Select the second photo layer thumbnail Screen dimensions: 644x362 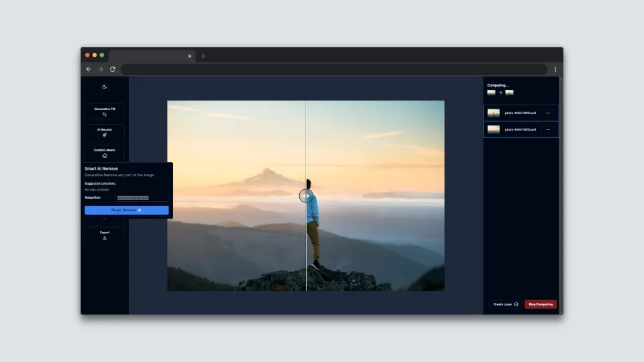493,129
